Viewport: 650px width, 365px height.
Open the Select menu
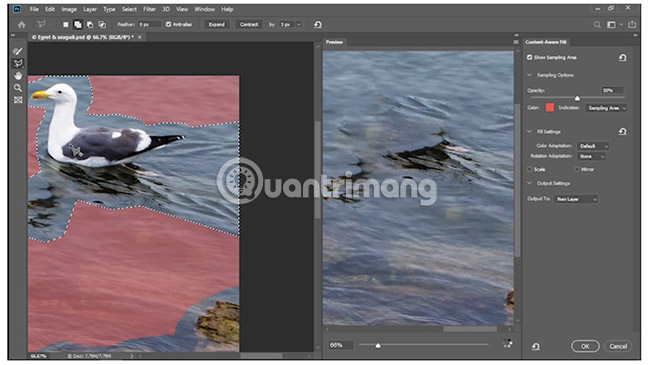[x=129, y=9]
